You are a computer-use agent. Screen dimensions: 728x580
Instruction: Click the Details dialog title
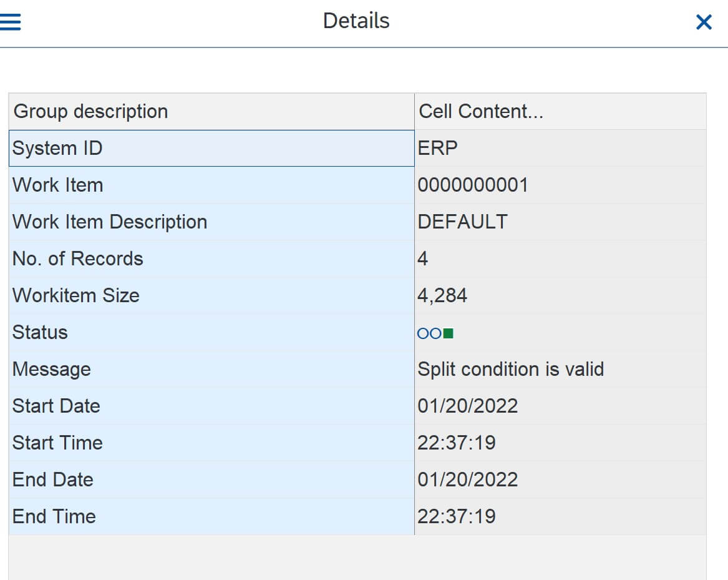coord(356,21)
